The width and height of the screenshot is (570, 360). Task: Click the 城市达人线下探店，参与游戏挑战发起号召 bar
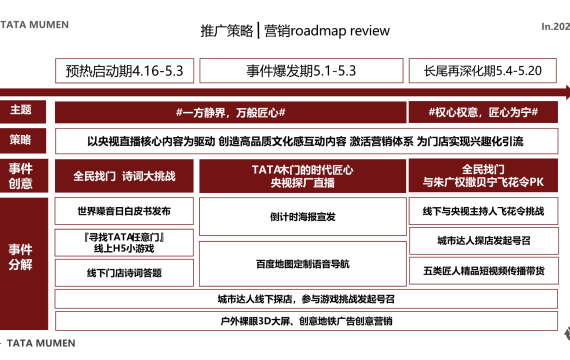click(306, 299)
